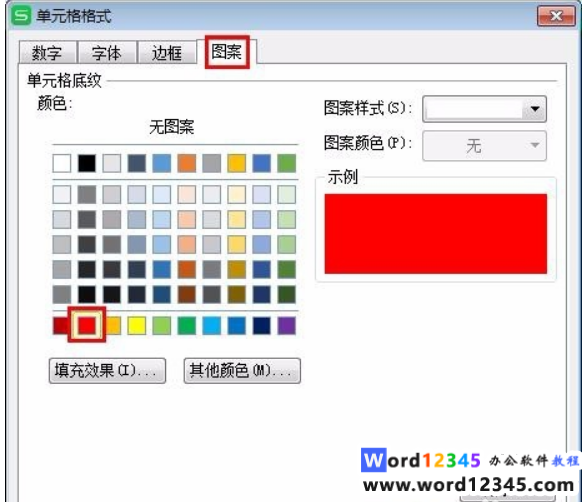Select the selected red swatch in bottom row
This screenshot has width=584, height=502.
pos(87,325)
